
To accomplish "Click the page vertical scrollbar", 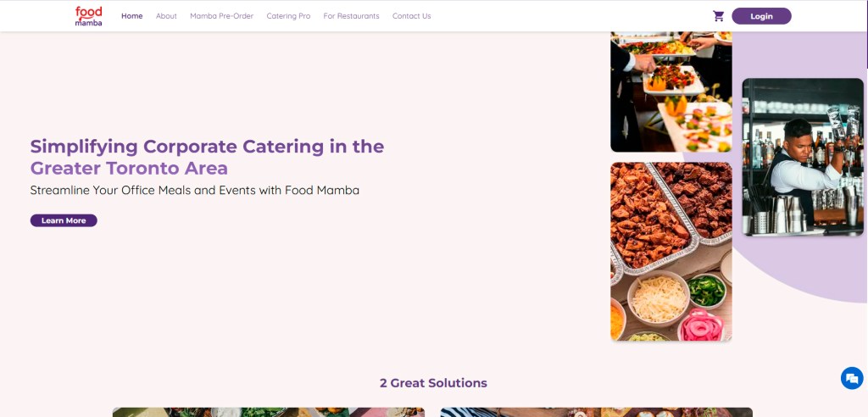I will coord(865,34).
